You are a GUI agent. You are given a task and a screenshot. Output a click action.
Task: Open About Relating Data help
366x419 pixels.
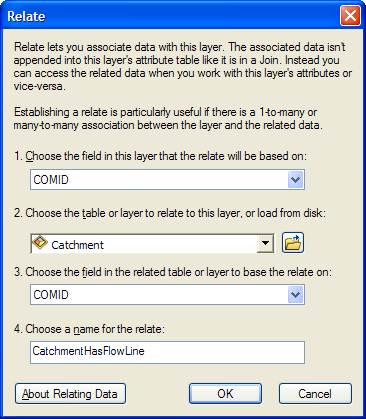pos(70,394)
